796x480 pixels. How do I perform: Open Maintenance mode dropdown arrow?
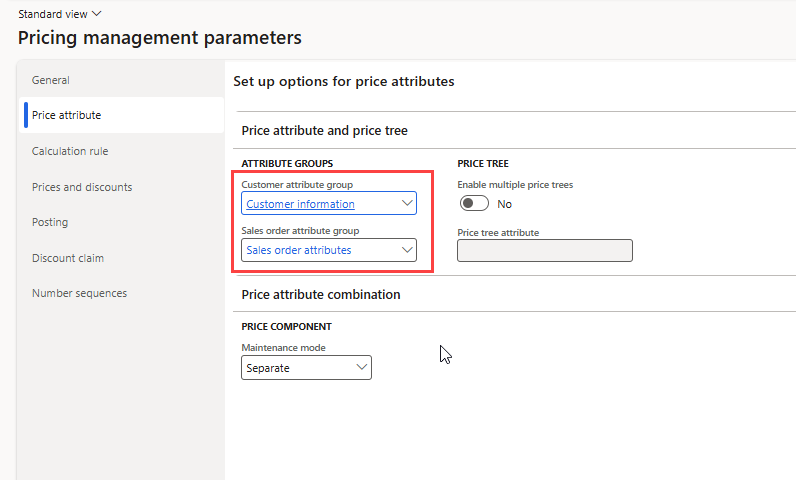[361, 368]
